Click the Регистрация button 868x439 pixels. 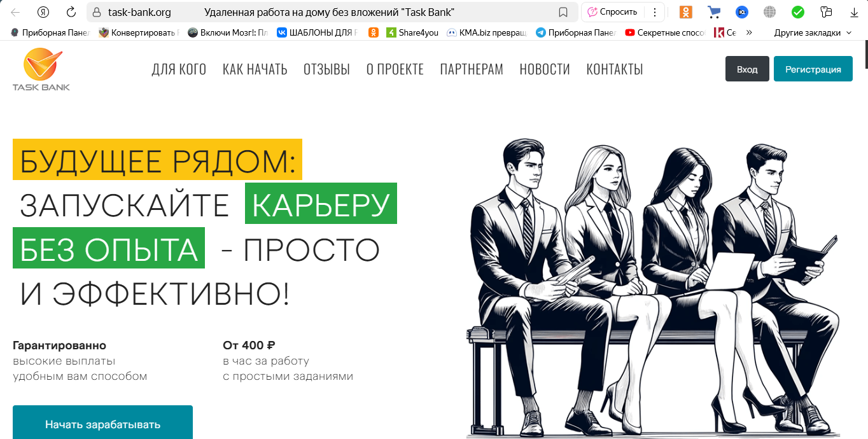pos(813,69)
